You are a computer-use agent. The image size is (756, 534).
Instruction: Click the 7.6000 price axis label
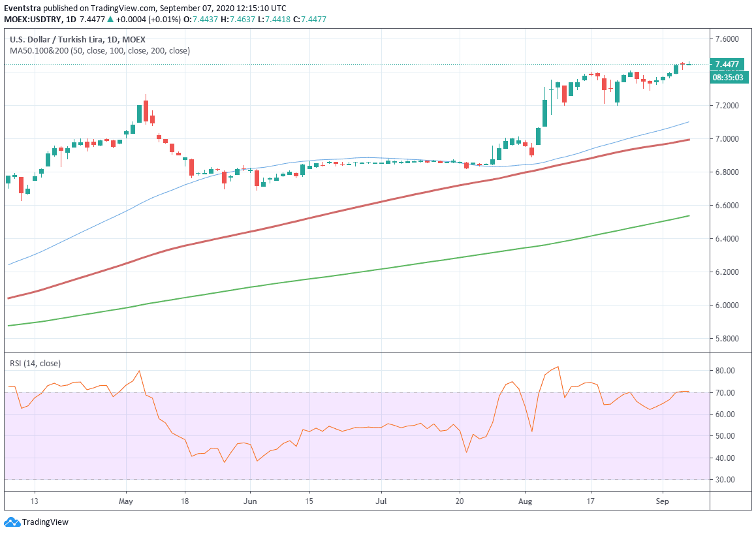(x=727, y=39)
